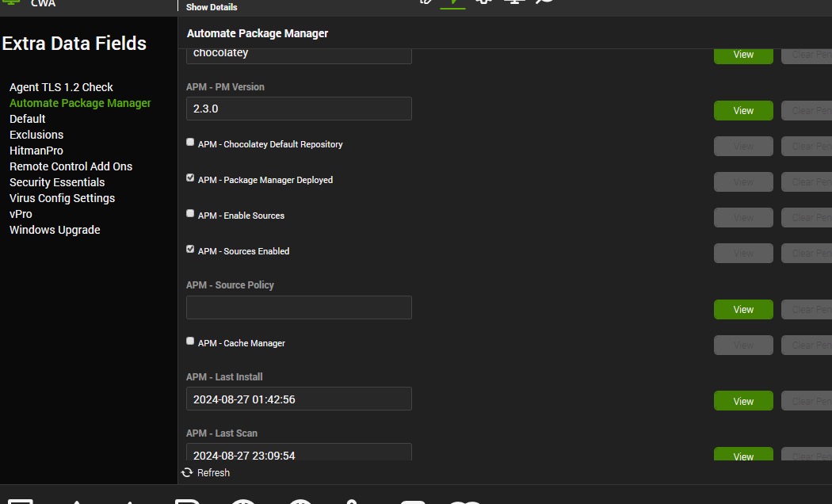
Task: Open the HitmanPro section
Action: pyautogui.click(x=36, y=151)
